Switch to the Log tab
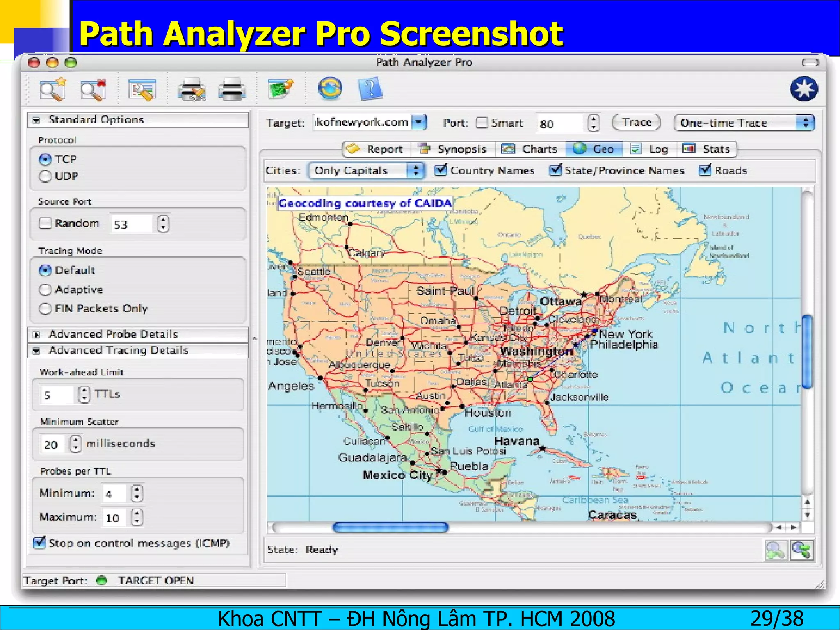 (650, 149)
